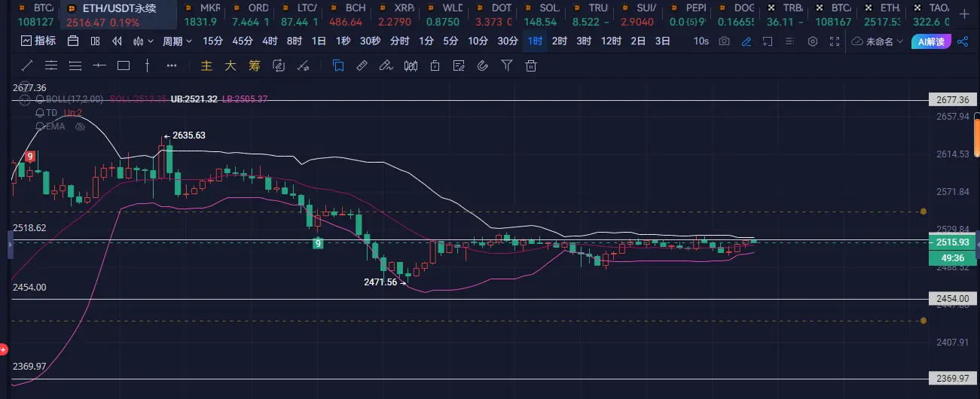Select the 15分 timeframe
This screenshot has height=399, width=980.
click(212, 41)
